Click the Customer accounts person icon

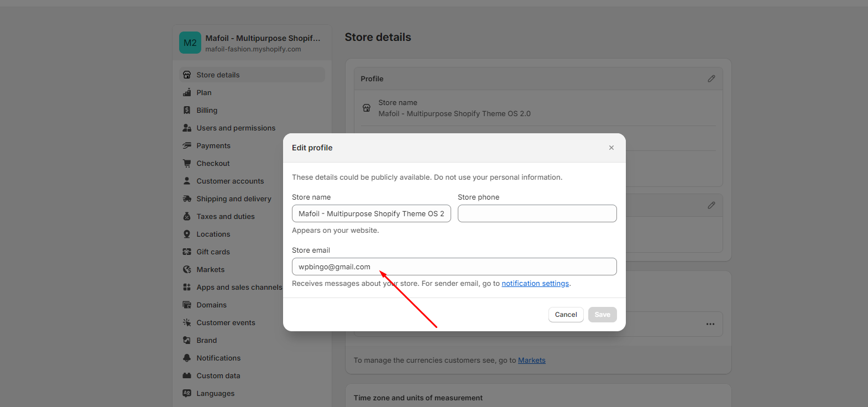click(x=187, y=181)
